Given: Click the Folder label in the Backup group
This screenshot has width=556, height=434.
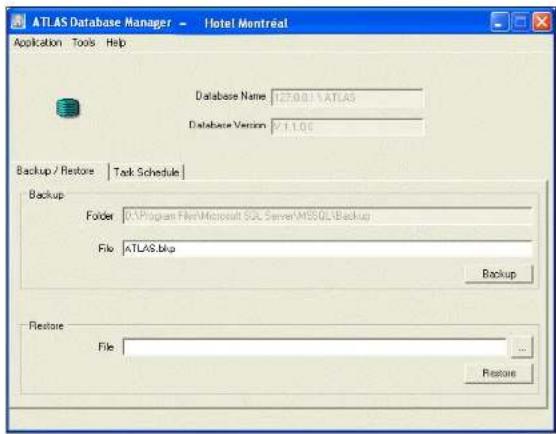Looking at the screenshot, I should (x=100, y=216).
